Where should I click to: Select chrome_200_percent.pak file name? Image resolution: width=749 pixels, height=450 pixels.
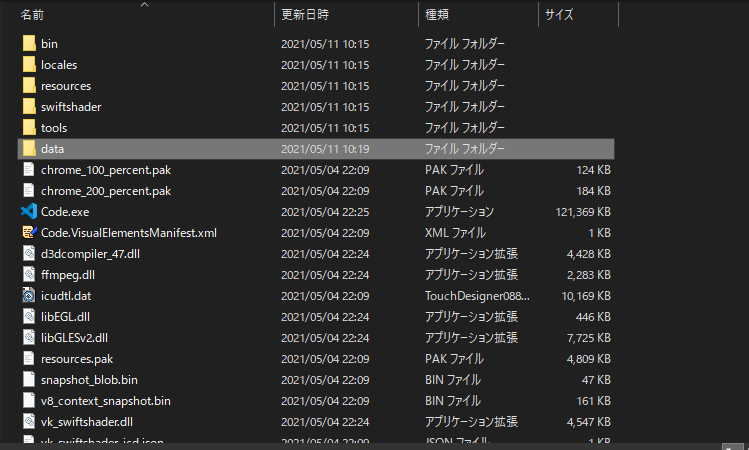pos(106,191)
